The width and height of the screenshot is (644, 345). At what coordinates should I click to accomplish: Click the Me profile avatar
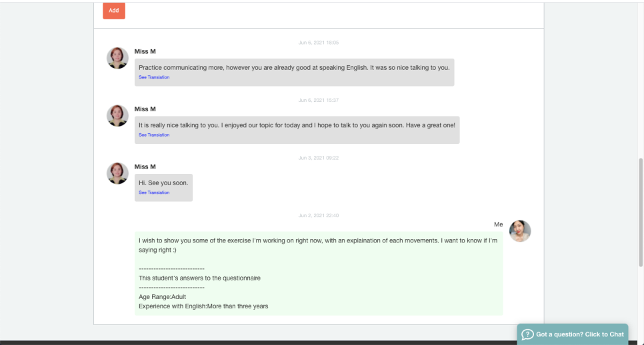pyautogui.click(x=519, y=231)
